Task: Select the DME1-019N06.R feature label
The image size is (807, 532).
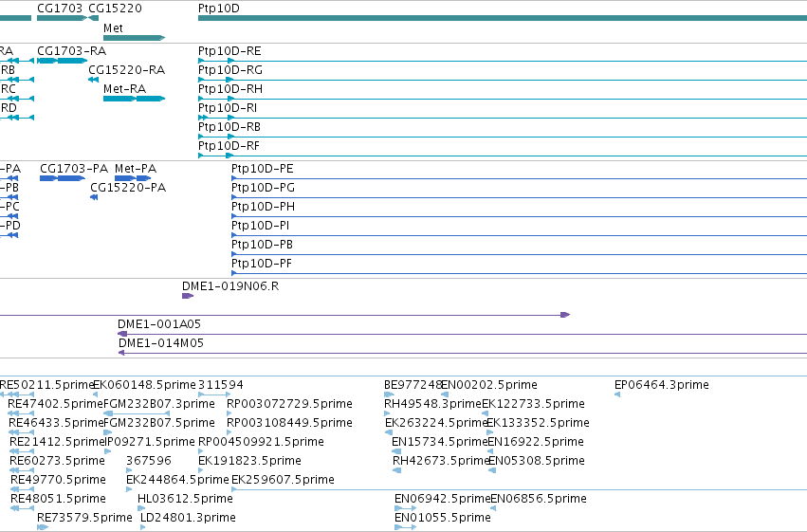Action: point(230,286)
